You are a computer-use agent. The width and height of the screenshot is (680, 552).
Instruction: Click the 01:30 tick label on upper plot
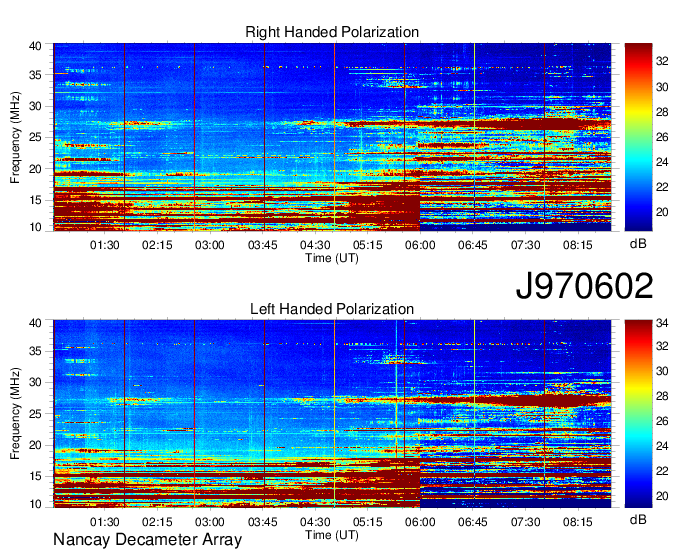(x=105, y=245)
